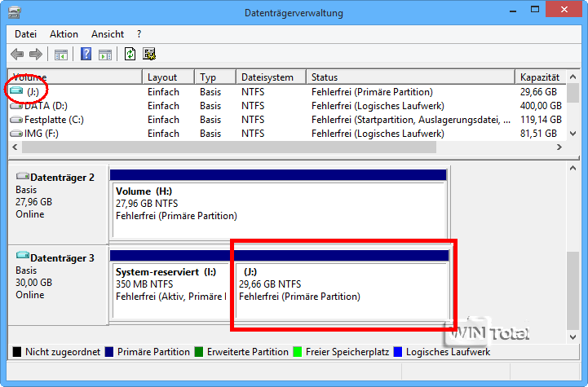
Task: Select the IMG (F:) drive icon
Action: (x=16, y=134)
